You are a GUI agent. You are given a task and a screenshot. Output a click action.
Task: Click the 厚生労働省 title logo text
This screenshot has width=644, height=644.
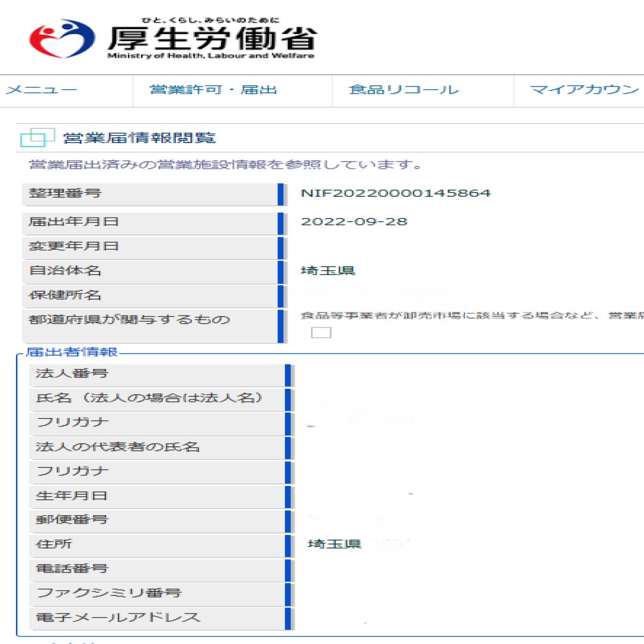coord(212,39)
